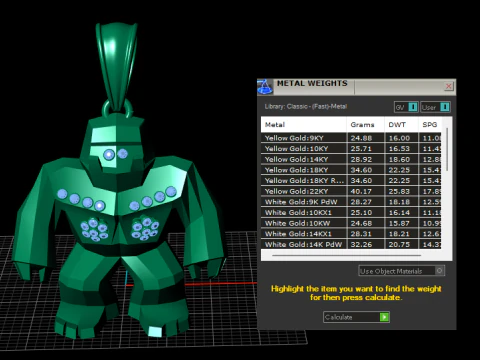Select the Yellow Gold:18KY row
The height and width of the screenshot is (360, 480).
pyautogui.click(x=351, y=170)
